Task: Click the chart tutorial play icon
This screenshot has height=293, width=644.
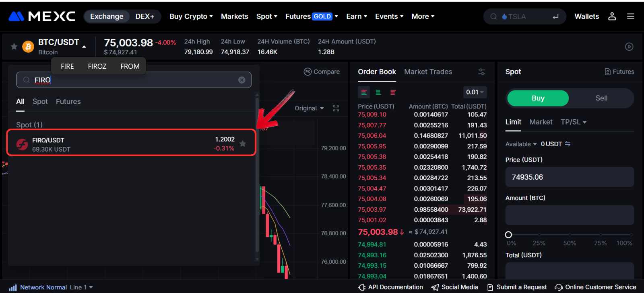Action: click(x=629, y=47)
